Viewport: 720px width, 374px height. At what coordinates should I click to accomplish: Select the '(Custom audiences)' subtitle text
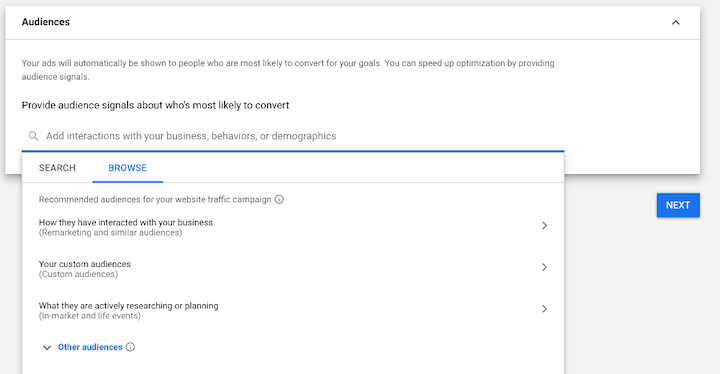pyautogui.click(x=78, y=274)
